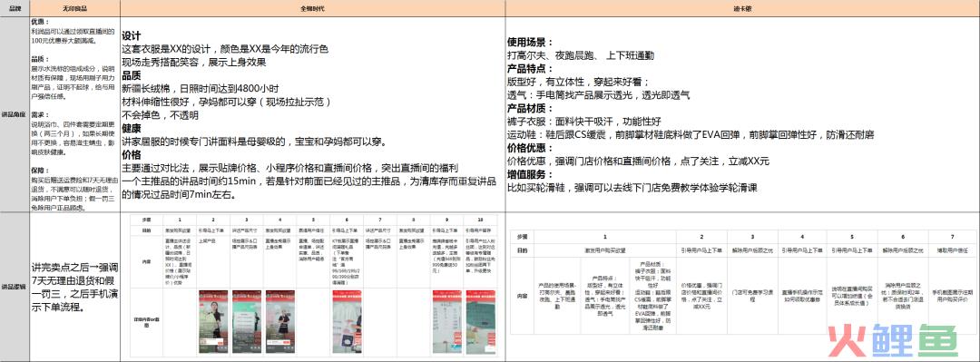Click the 品牌 header cell
Viewport: 980px width, 362px height.
pyautogui.click(x=15, y=8)
